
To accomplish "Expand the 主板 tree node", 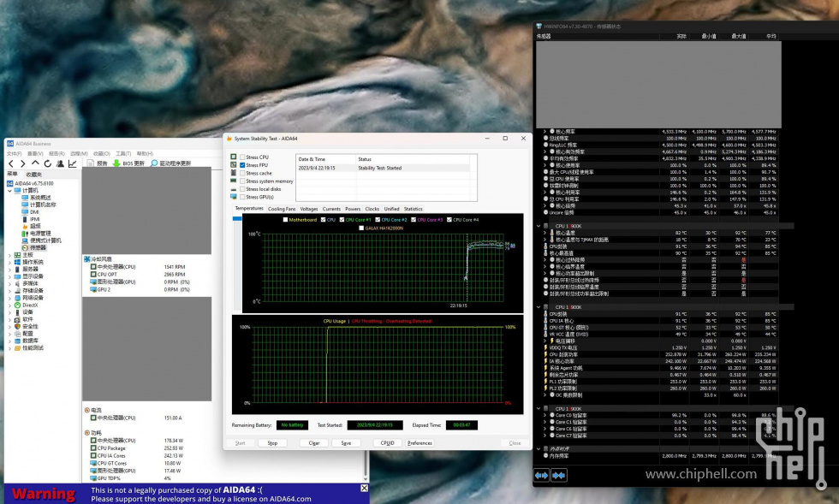I will point(9,255).
